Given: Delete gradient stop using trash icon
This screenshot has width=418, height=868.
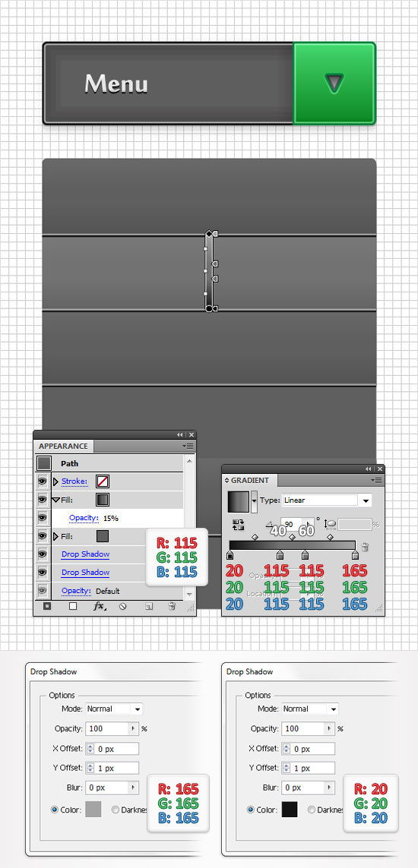Looking at the screenshot, I should point(365,548).
